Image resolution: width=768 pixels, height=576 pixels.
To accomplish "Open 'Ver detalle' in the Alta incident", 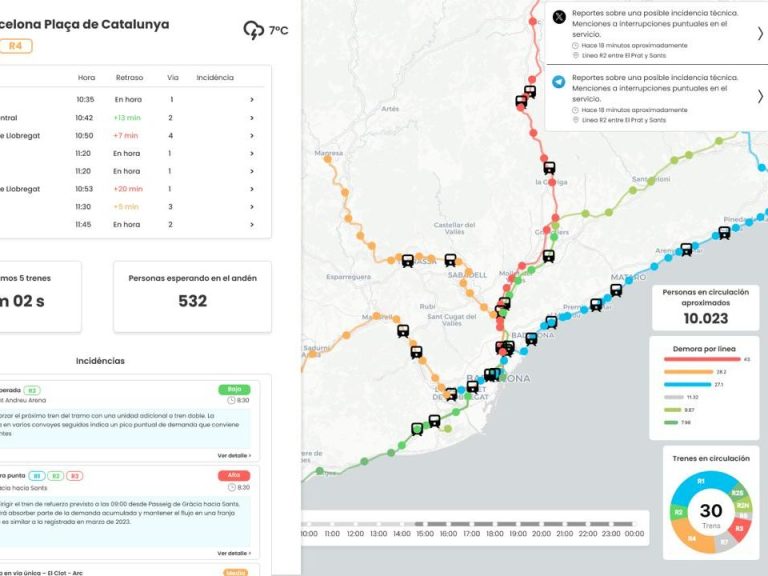I will [x=234, y=553].
